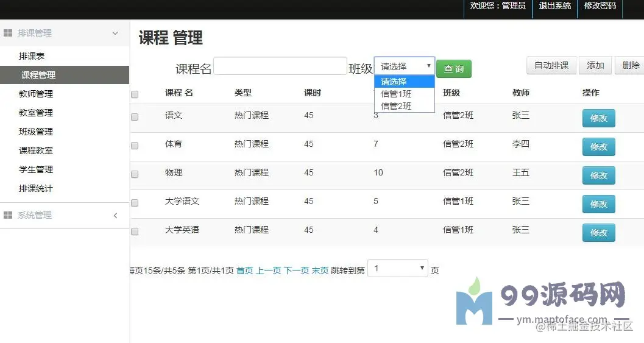This screenshot has width=644, height=343.
Task: Choose 信管1班 in the dropdown list
Action: pyautogui.click(x=405, y=94)
